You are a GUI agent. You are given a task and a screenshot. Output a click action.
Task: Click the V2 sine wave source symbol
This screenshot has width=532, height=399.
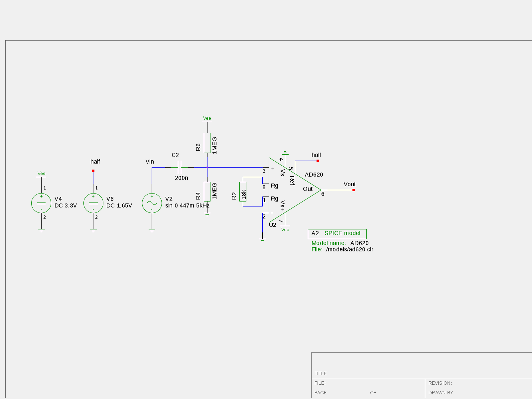(x=152, y=203)
